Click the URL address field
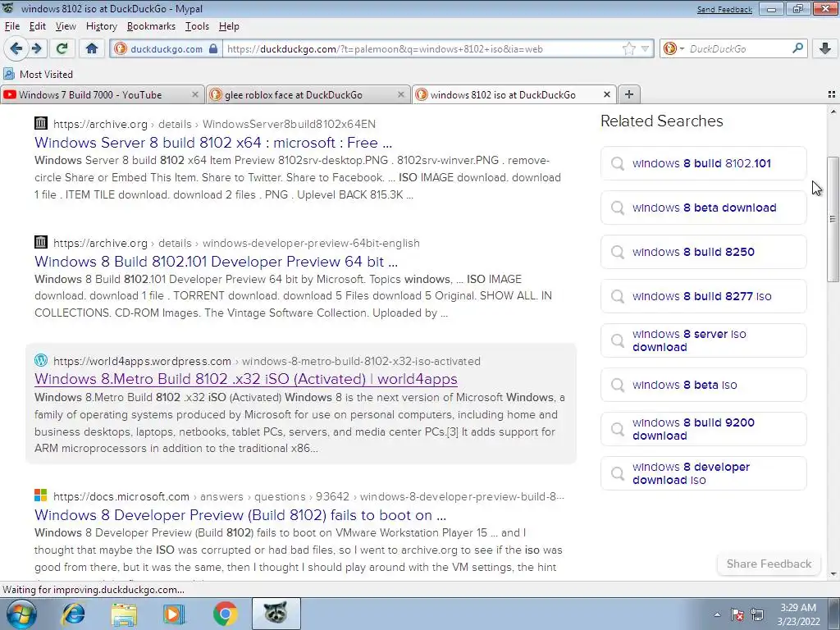 tap(423, 48)
